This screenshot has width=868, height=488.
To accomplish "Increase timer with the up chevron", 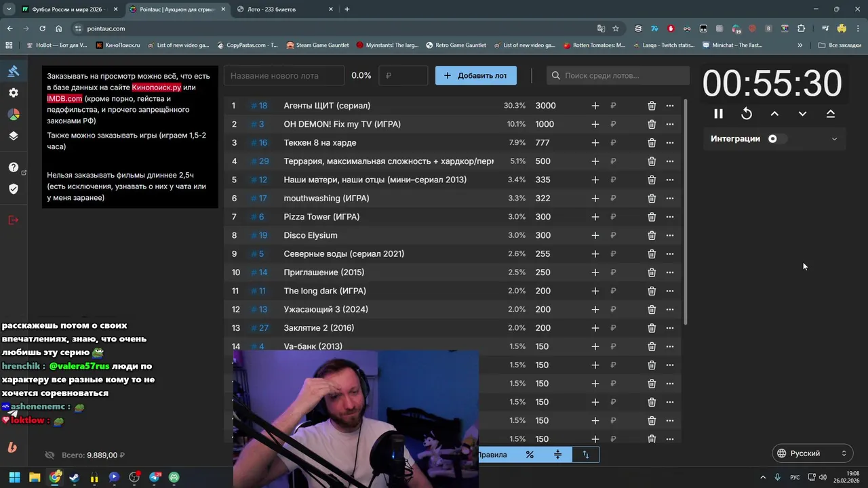I will (x=774, y=114).
